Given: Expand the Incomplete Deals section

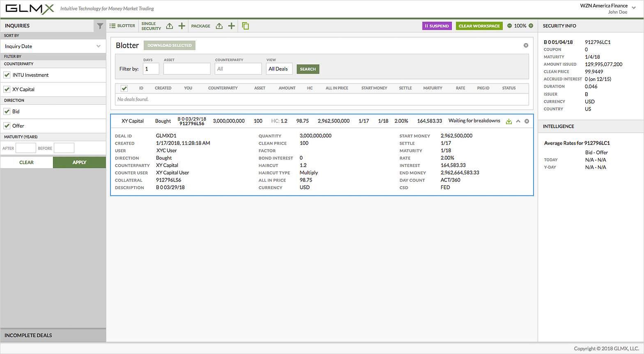Looking at the screenshot, I should click(53, 335).
